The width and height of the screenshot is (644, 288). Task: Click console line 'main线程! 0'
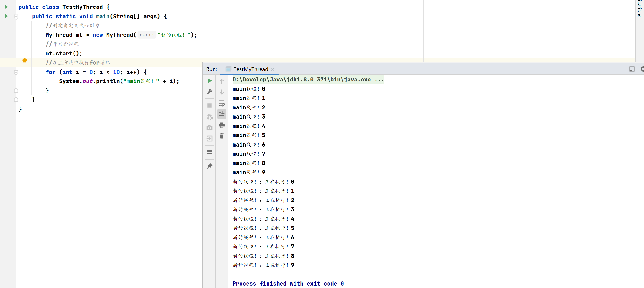[x=249, y=89]
